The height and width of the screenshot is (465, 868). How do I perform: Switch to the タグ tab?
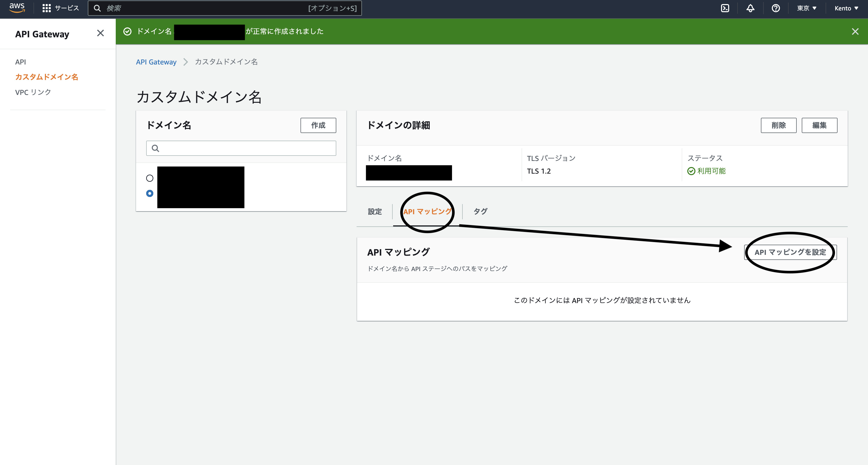(x=480, y=212)
